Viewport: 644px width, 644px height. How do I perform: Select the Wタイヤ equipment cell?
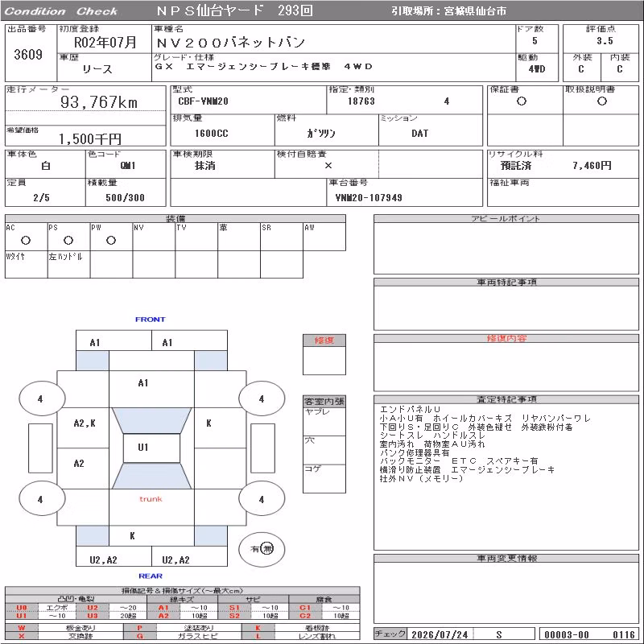(x=27, y=265)
